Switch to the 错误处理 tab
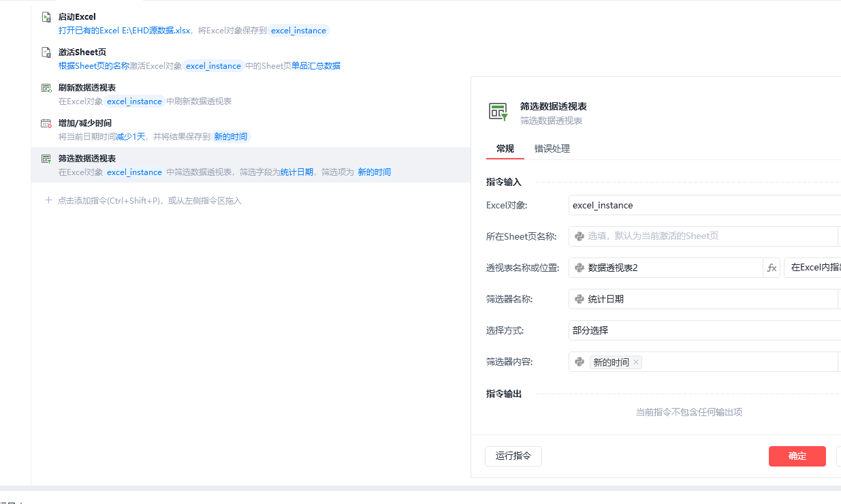Screen dimensions: 841x504 pos(552,148)
